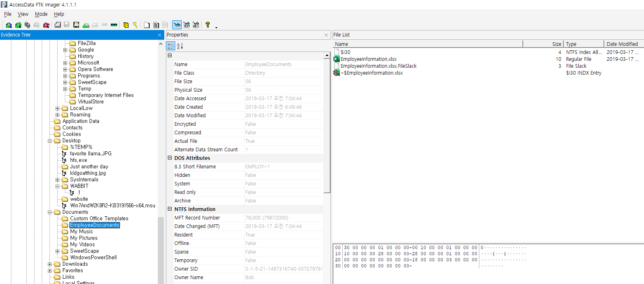Click the Detect EFS Encryption key icon

tap(135, 25)
